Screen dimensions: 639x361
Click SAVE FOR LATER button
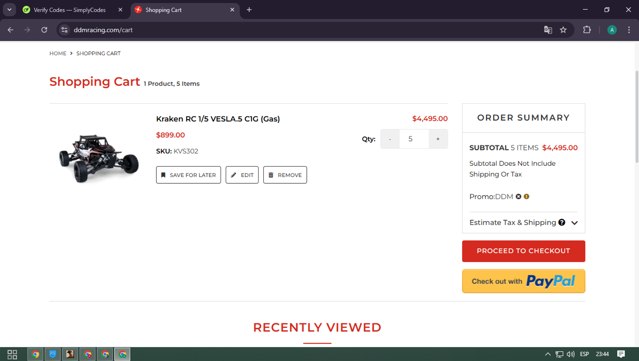188,175
